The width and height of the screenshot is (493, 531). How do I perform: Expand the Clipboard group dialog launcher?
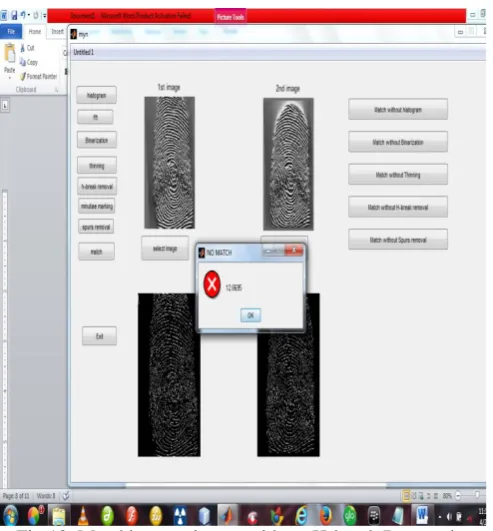56,90
